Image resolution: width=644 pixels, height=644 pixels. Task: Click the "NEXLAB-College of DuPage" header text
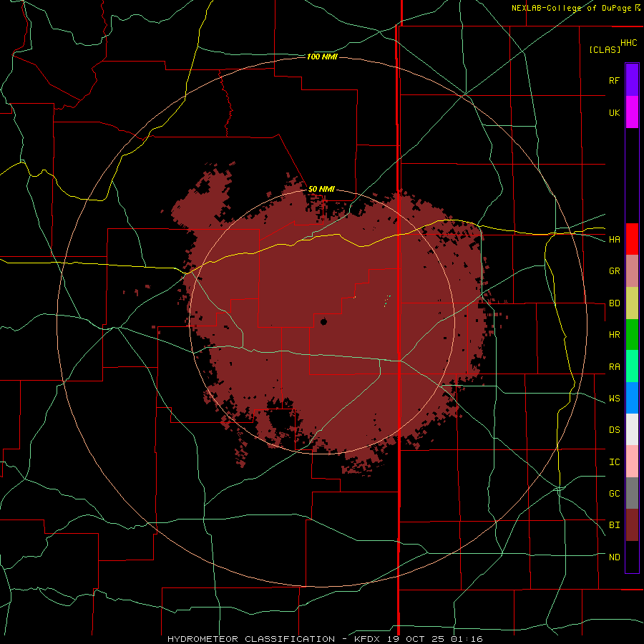coord(571,8)
